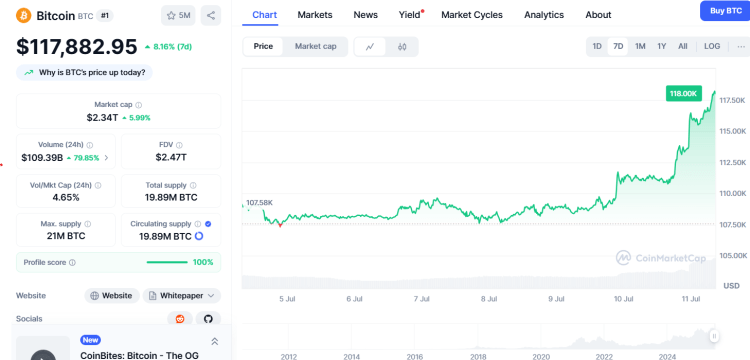The image size is (750, 360).
Task: Select the Market cap toggle
Action: click(x=315, y=46)
